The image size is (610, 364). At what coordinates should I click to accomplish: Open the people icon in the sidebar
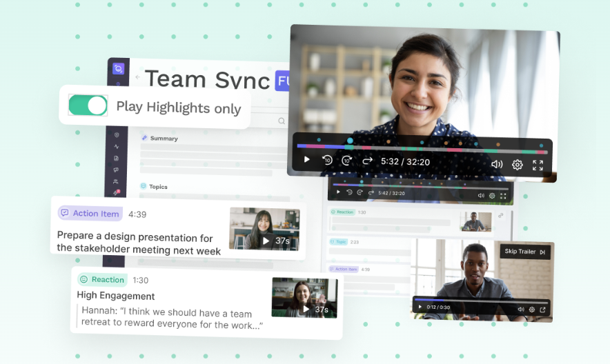[115, 181]
